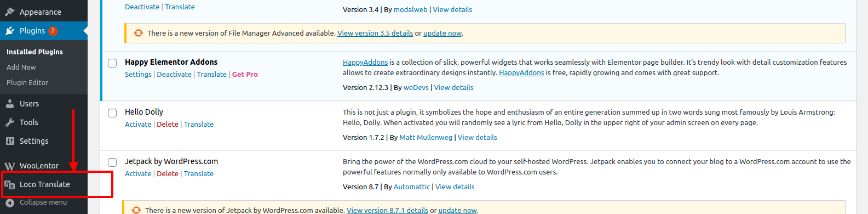Click the Plugins plug icon
The height and width of the screenshot is (214, 868).
pyautogui.click(x=10, y=31)
